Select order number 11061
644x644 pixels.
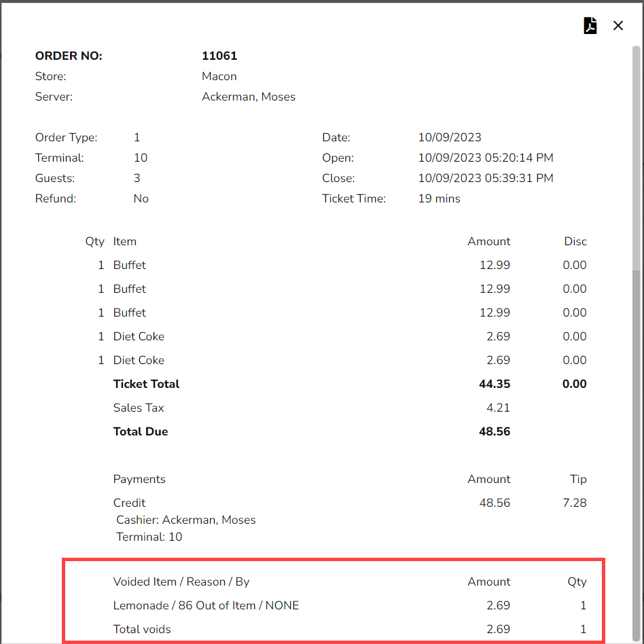pyautogui.click(x=219, y=56)
